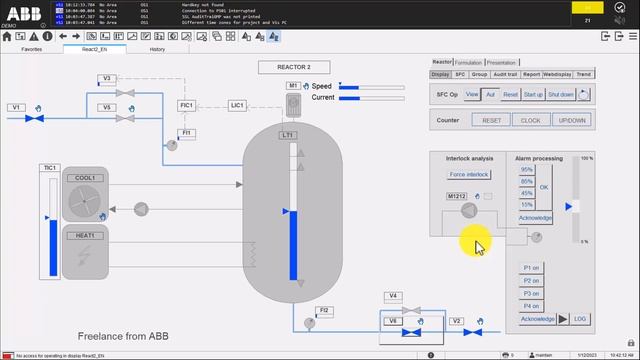Toggle P3 on

531,293
